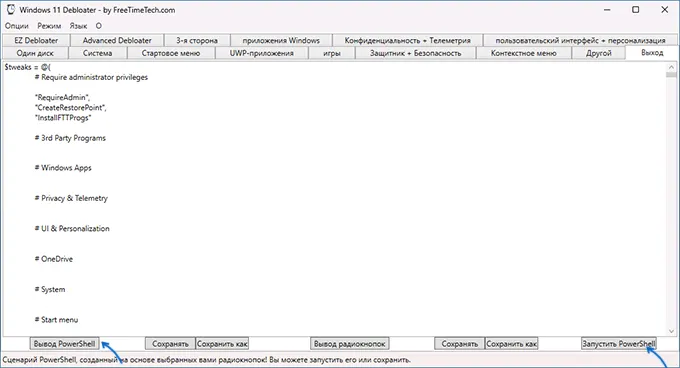Select the Другой tab
This screenshot has height=368, width=680.
click(598, 53)
